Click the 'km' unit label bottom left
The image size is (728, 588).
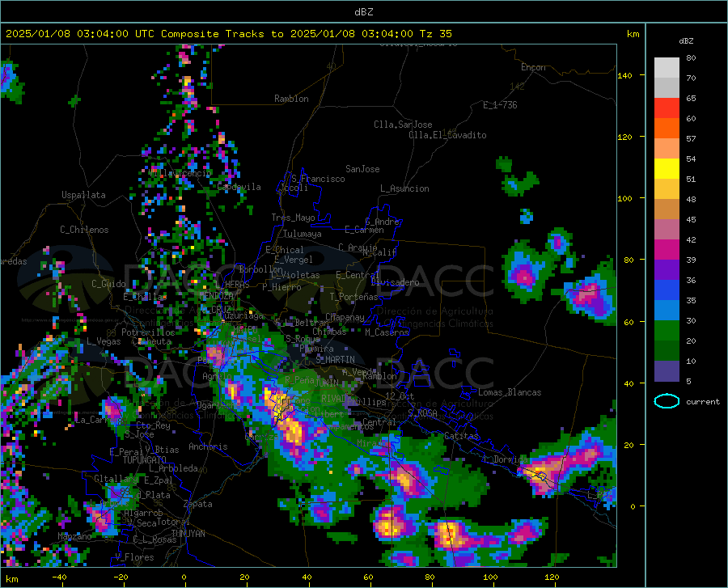pos(11,579)
